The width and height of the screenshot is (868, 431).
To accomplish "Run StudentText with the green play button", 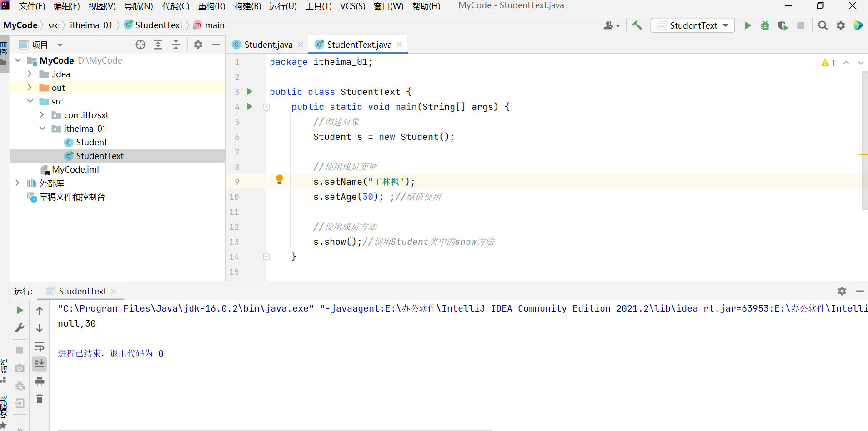I will tap(748, 25).
